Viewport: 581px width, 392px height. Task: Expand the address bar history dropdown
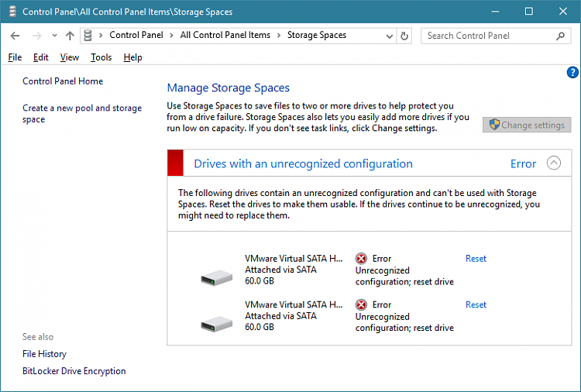point(390,36)
